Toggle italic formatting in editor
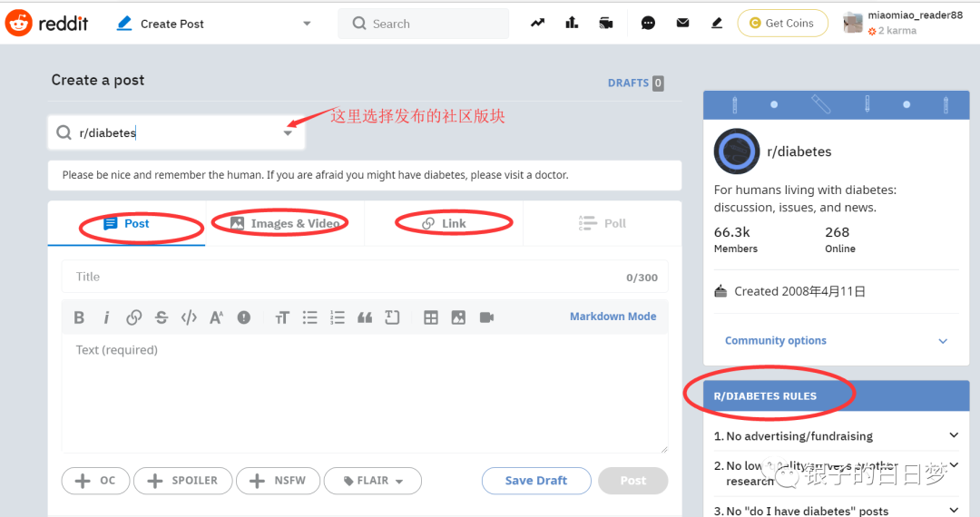The width and height of the screenshot is (980, 517). [x=106, y=317]
